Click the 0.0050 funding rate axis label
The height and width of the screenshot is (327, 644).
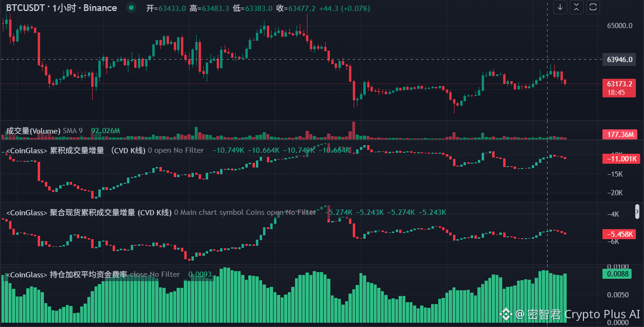[617, 295]
